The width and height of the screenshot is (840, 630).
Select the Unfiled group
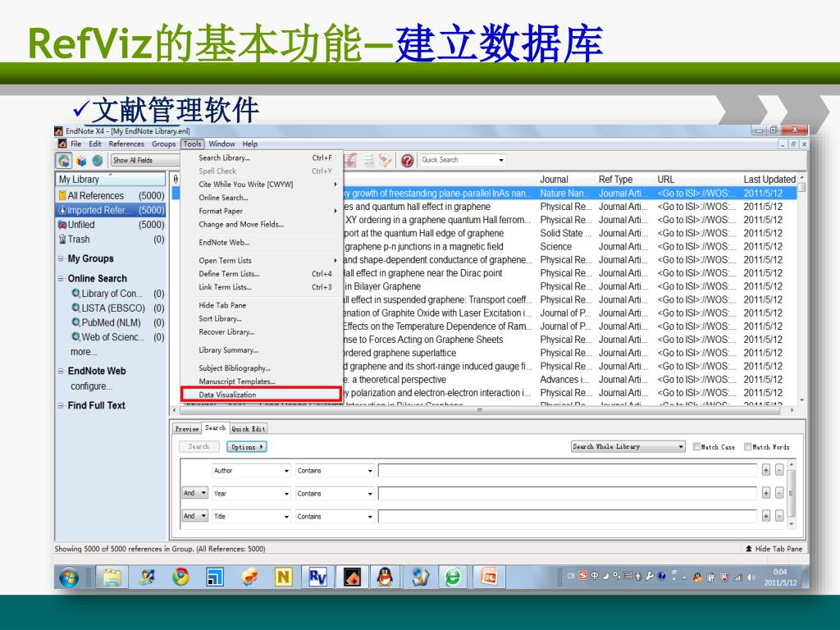pos(111,225)
